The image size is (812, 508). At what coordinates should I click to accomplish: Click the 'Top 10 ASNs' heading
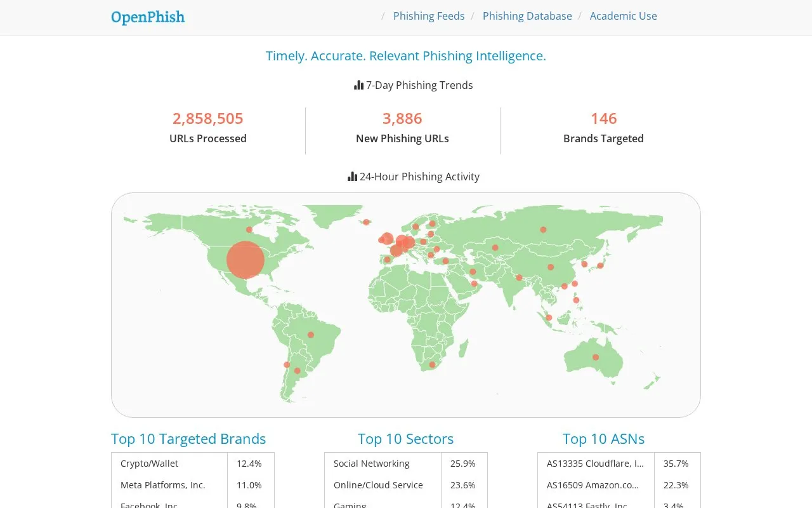point(604,439)
